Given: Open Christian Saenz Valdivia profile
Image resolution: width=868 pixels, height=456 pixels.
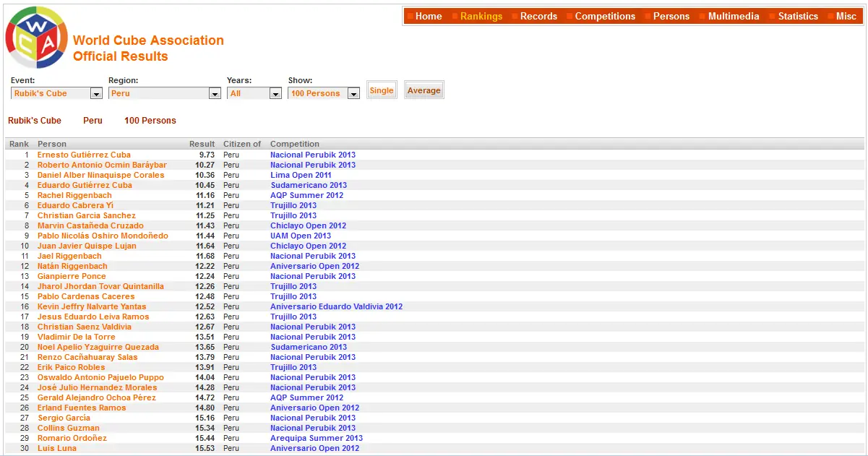Looking at the screenshot, I should pos(85,327).
